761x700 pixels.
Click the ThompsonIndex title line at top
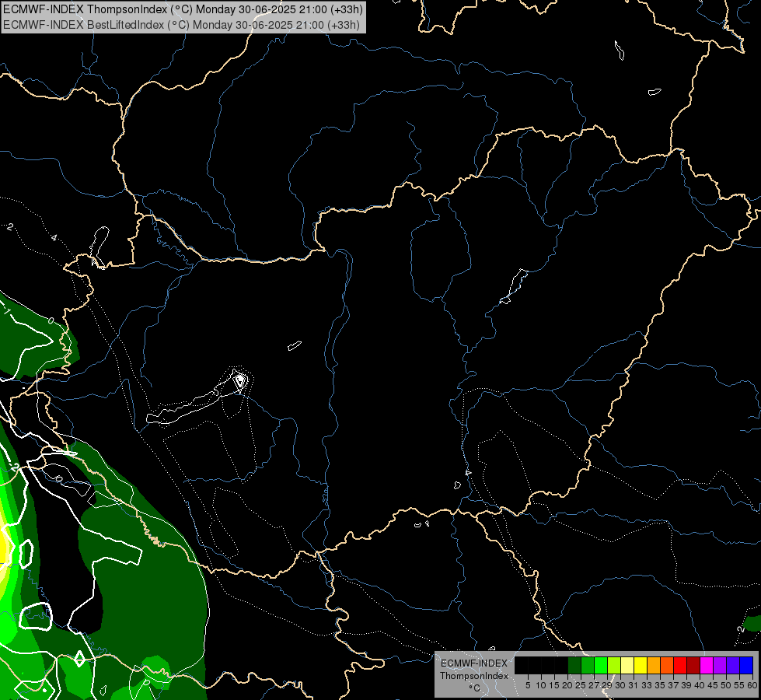pyautogui.click(x=183, y=9)
